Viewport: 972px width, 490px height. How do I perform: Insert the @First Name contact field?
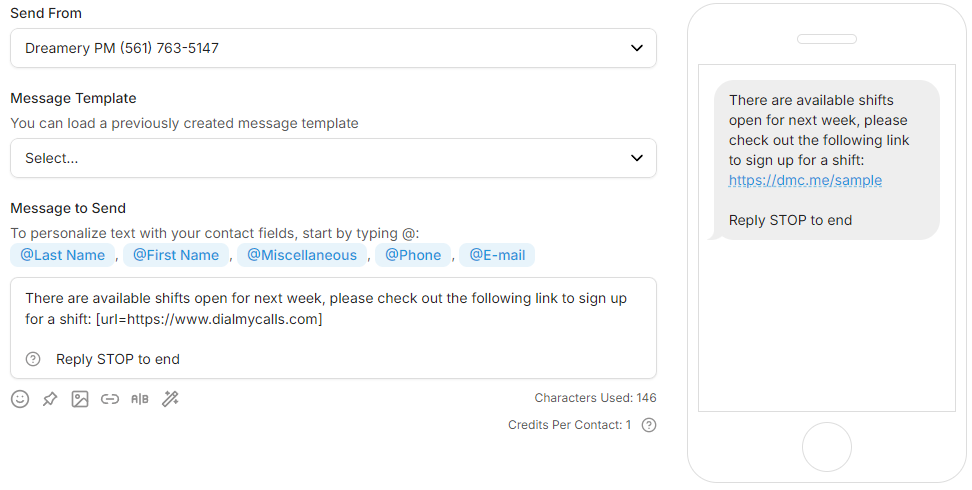coord(176,255)
